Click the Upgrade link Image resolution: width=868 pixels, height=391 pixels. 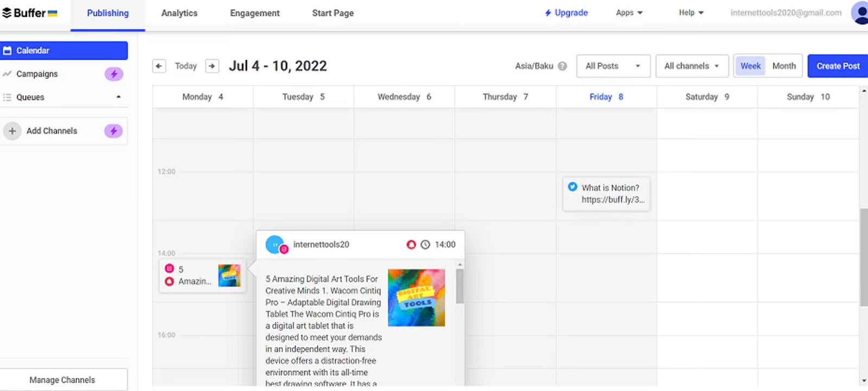[x=566, y=12]
